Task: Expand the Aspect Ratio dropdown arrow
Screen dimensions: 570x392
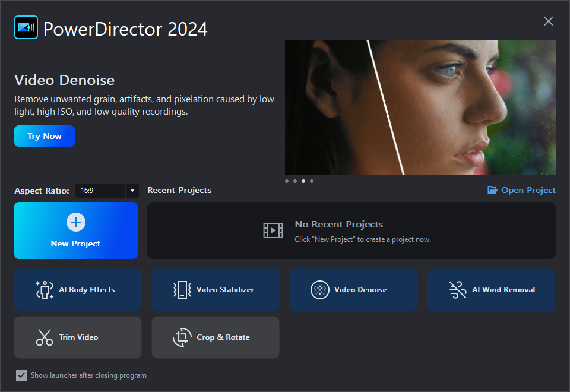Action: coord(132,191)
